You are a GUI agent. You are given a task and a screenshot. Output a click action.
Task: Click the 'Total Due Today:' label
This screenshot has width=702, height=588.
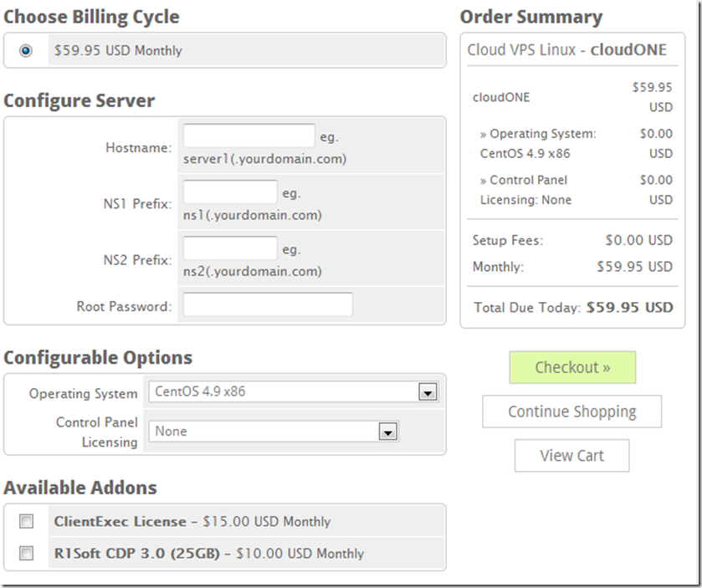pos(527,308)
